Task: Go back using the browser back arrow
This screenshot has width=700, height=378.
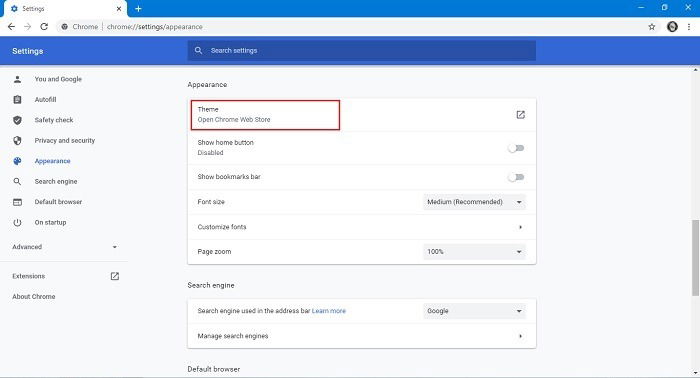Action: click(x=12, y=27)
